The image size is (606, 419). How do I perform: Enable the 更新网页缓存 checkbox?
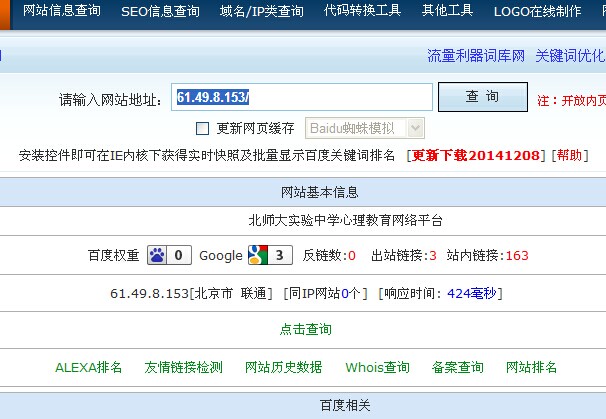click(203, 128)
